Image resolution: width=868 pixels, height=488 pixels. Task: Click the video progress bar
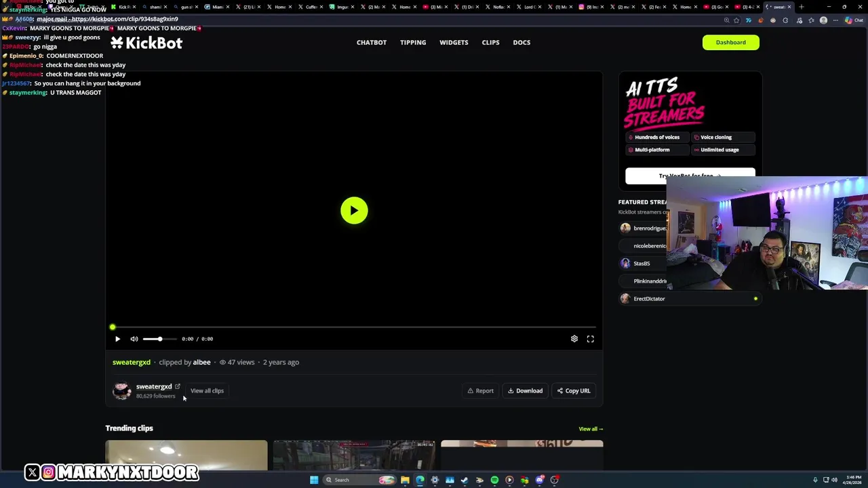click(354, 327)
